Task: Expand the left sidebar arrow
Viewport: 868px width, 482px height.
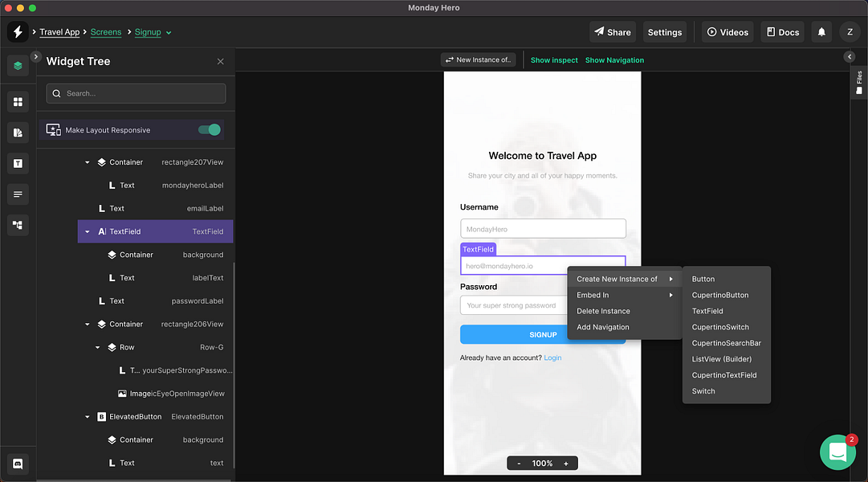Action: click(x=35, y=56)
